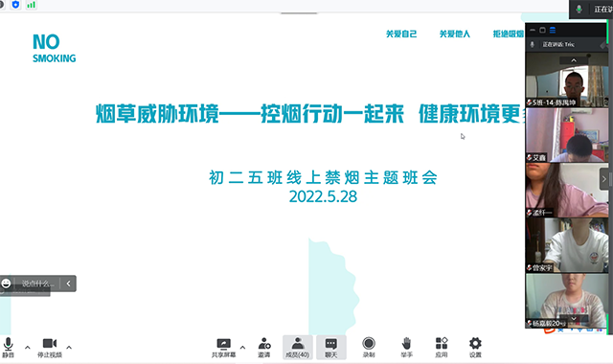
Task: Switch video panel to blue list view
Action: coord(553,30)
